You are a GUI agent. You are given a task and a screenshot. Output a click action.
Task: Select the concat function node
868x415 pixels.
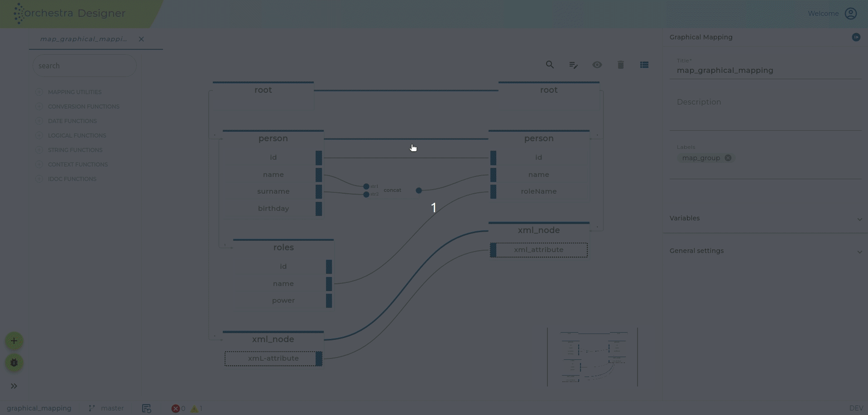click(393, 190)
